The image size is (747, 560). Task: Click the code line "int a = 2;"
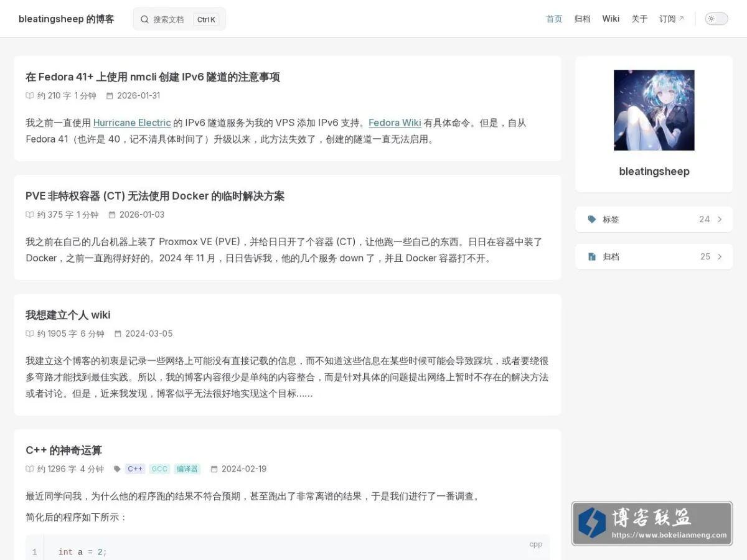point(83,552)
